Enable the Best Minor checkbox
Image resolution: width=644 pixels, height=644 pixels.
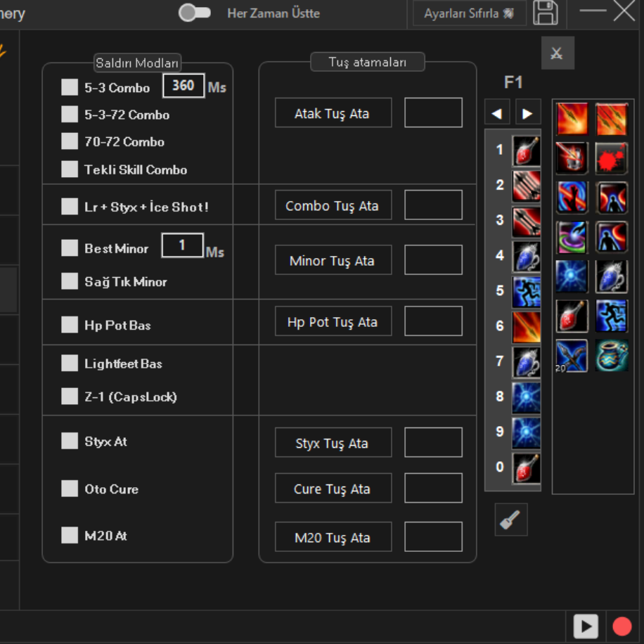[70, 248]
